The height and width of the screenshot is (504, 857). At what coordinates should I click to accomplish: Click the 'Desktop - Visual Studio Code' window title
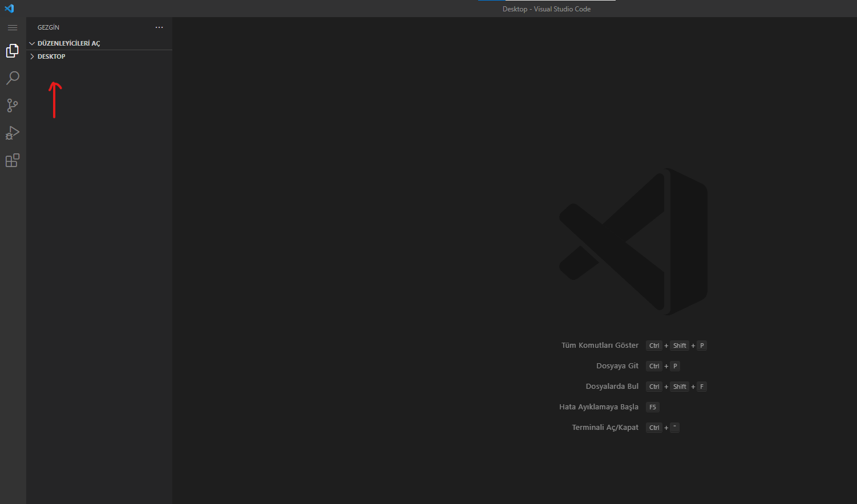[x=547, y=9]
